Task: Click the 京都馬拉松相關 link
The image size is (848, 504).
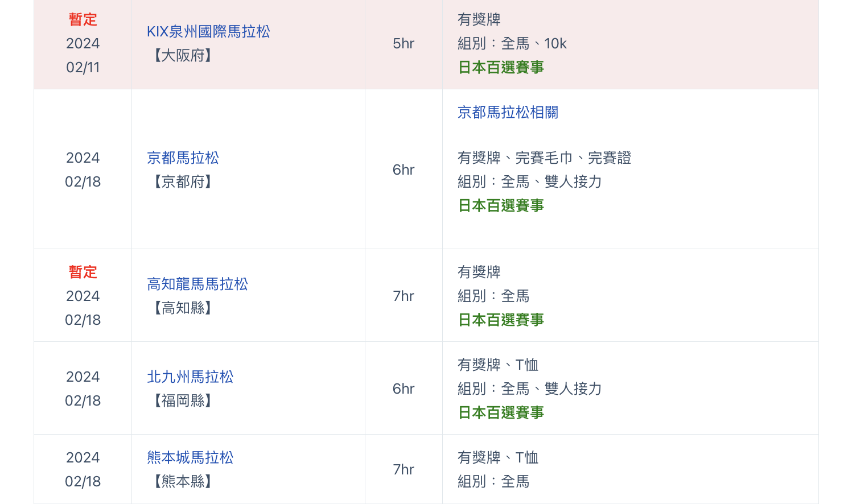Action: coord(508,113)
